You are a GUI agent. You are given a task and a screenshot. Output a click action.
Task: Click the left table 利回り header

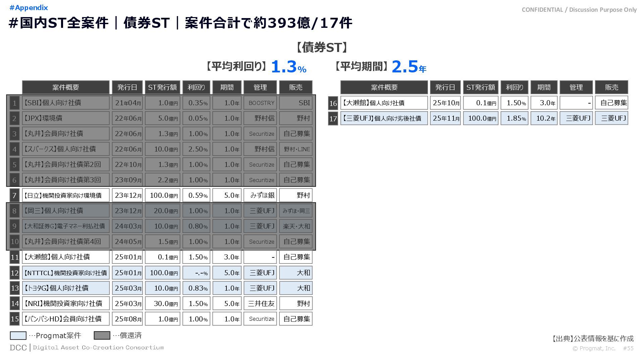(x=196, y=87)
